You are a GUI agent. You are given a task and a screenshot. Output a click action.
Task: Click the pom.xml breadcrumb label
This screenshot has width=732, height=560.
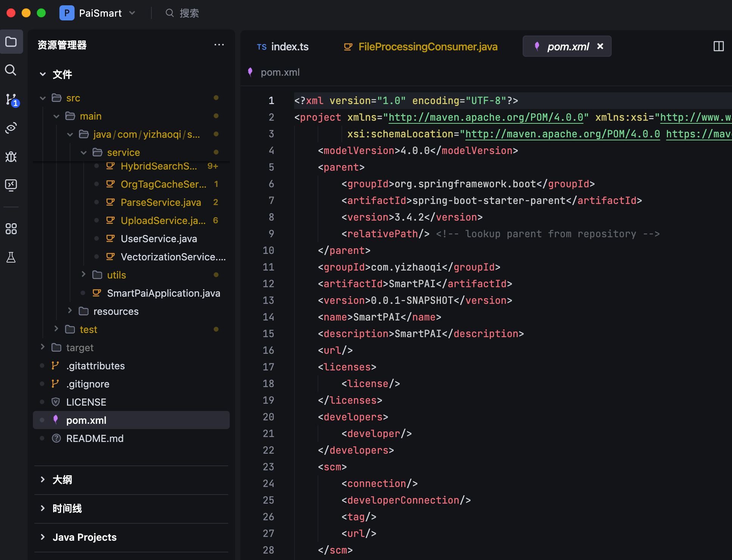pos(280,72)
